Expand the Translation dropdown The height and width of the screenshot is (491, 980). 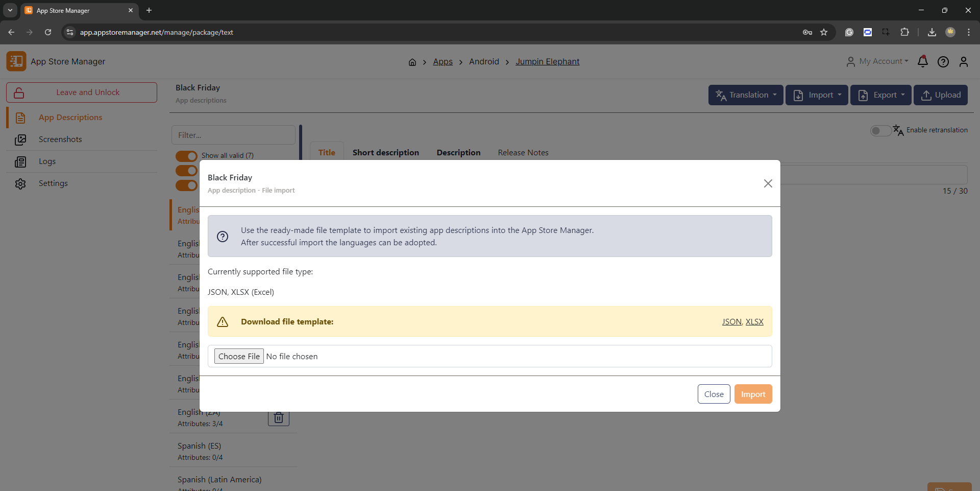click(745, 95)
